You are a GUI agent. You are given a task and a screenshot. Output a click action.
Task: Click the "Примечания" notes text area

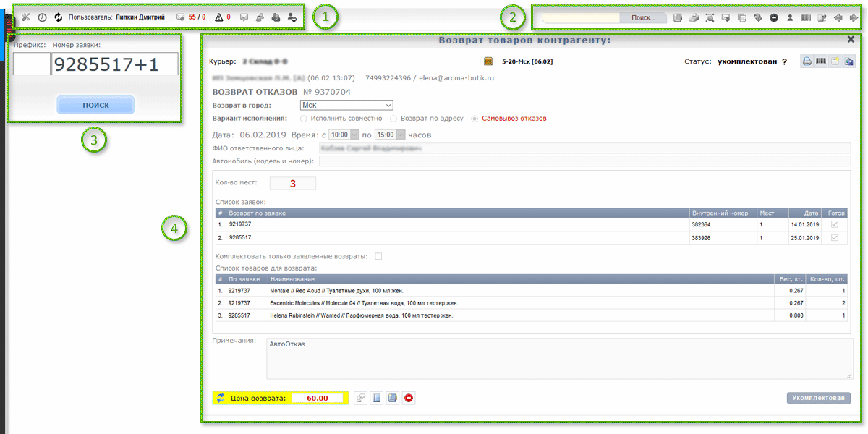[558, 358]
